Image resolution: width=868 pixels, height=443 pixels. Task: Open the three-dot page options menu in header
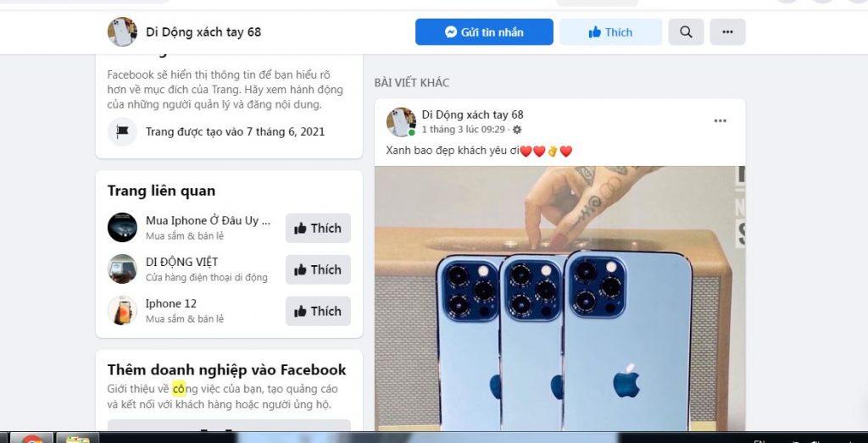(727, 32)
